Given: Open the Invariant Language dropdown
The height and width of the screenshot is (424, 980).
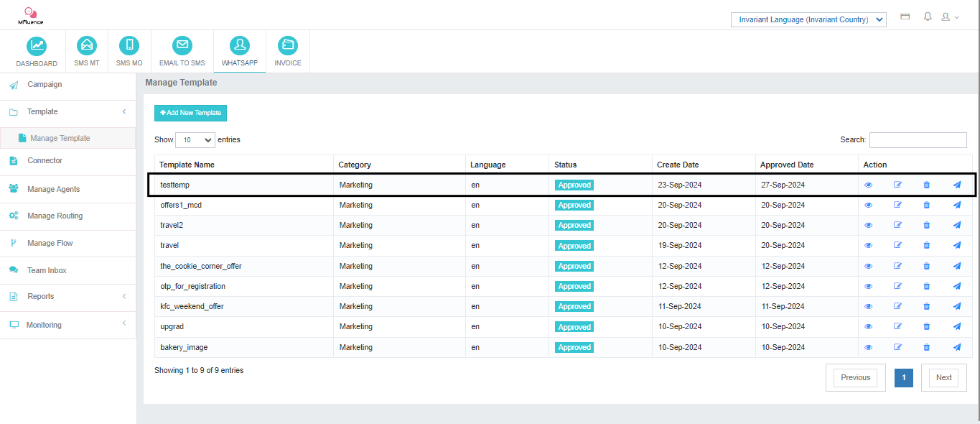Looking at the screenshot, I should coord(808,19).
